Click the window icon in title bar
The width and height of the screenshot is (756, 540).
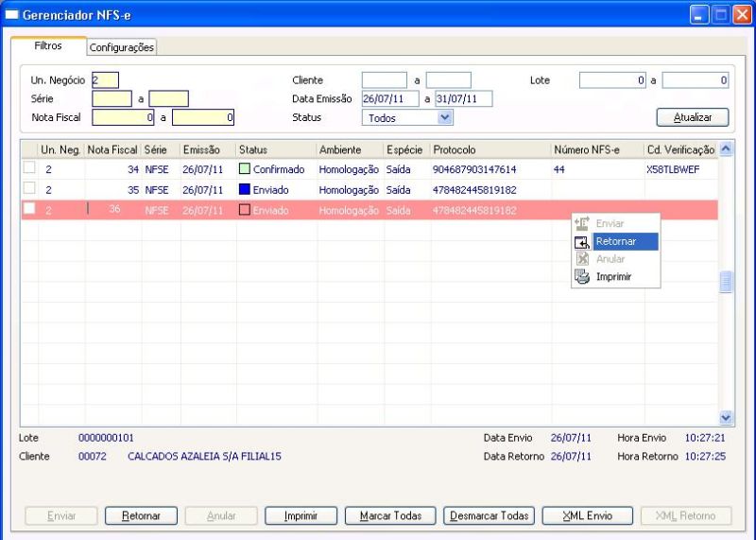(11, 15)
